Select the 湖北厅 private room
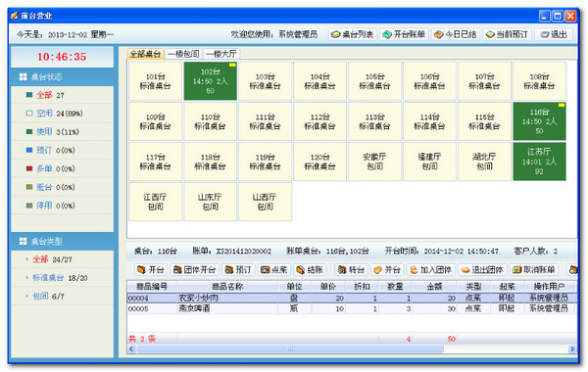Screen dimensions: 588x372 pyautogui.click(x=484, y=162)
